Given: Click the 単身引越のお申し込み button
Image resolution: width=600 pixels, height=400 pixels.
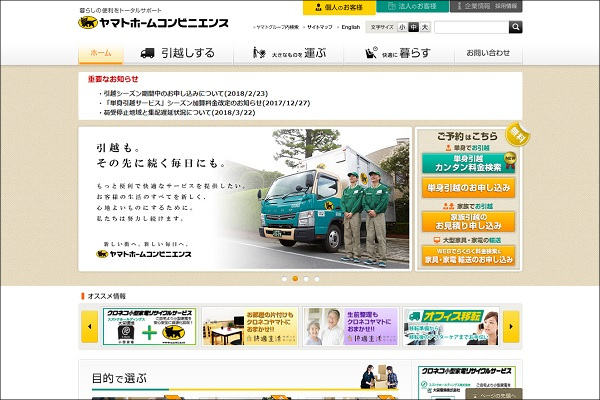Looking at the screenshot, I should click(468, 188).
